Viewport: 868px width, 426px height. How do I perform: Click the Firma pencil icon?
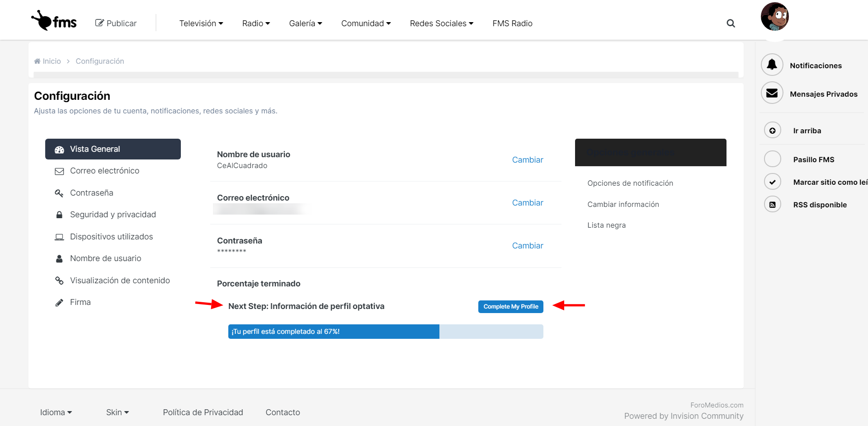pos(59,302)
